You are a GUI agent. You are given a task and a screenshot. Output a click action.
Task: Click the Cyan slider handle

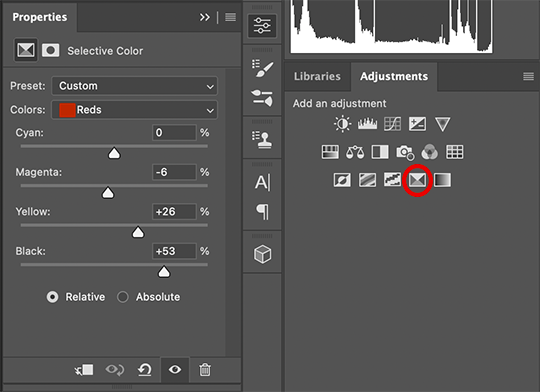click(114, 153)
